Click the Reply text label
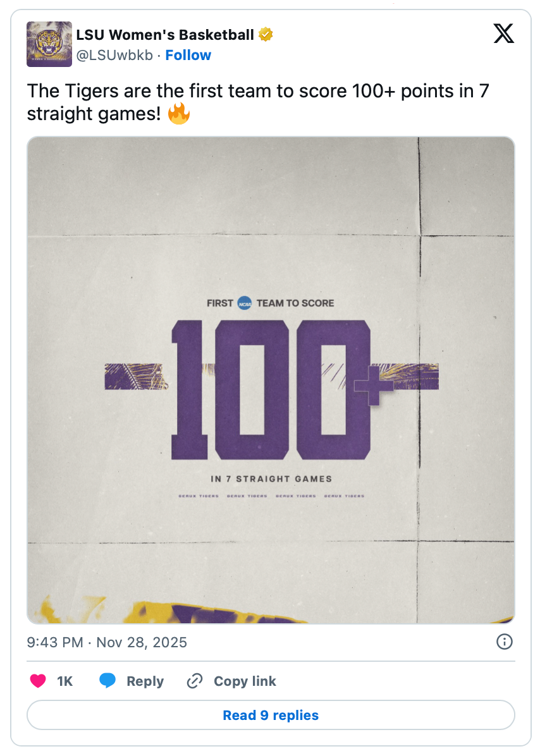 pos(145,681)
